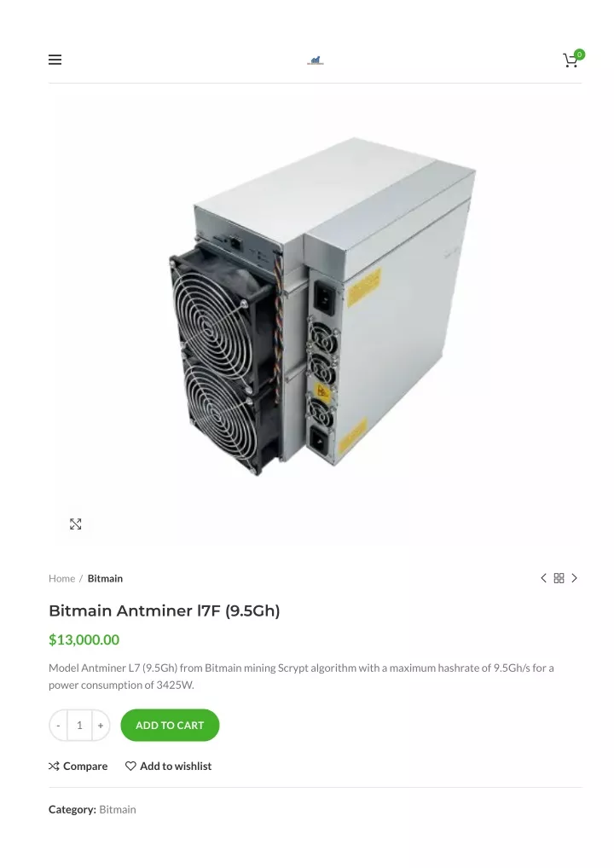Click the quantity input field
Screen dimensions: 614x868
pos(79,725)
